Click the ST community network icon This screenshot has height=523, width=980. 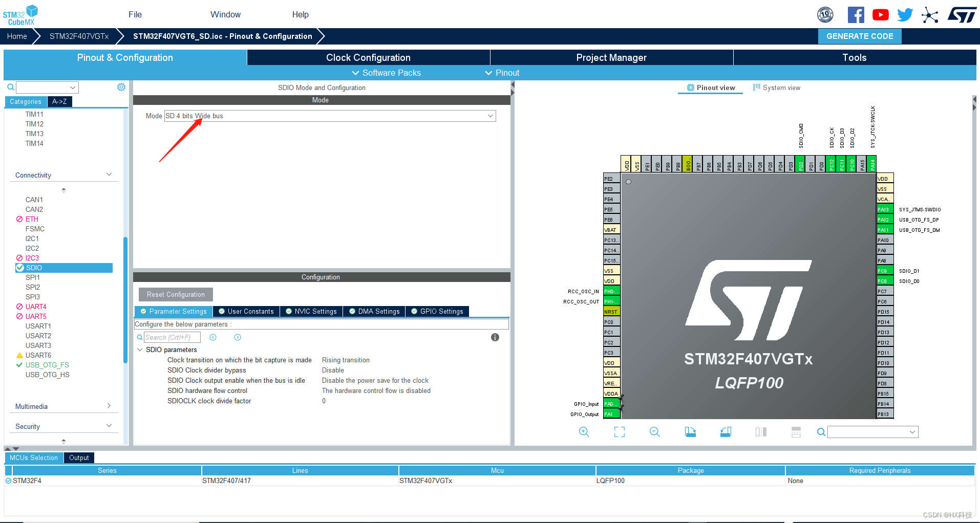tap(929, 15)
